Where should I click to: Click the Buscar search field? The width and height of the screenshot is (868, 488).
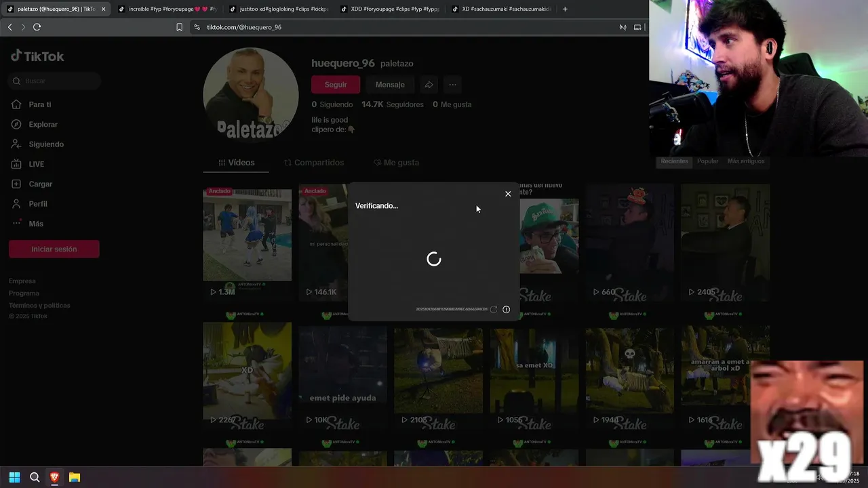tap(56, 81)
